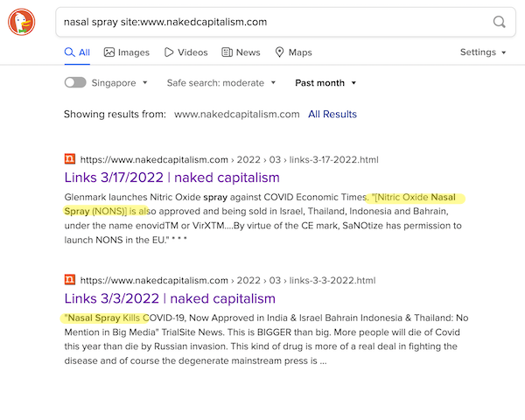Click the Images tab picture icon
This screenshot has height=420, width=525.
tap(109, 52)
